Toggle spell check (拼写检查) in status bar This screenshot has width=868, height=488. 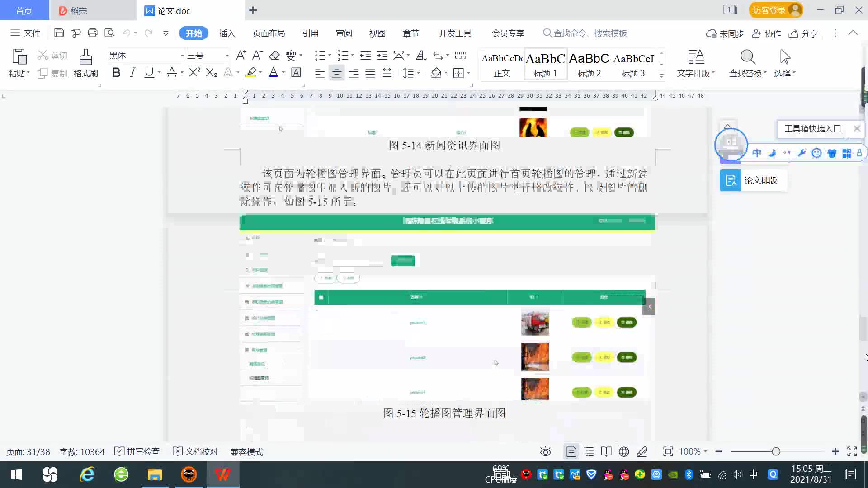pyautogui.click(x=137, y=451)
